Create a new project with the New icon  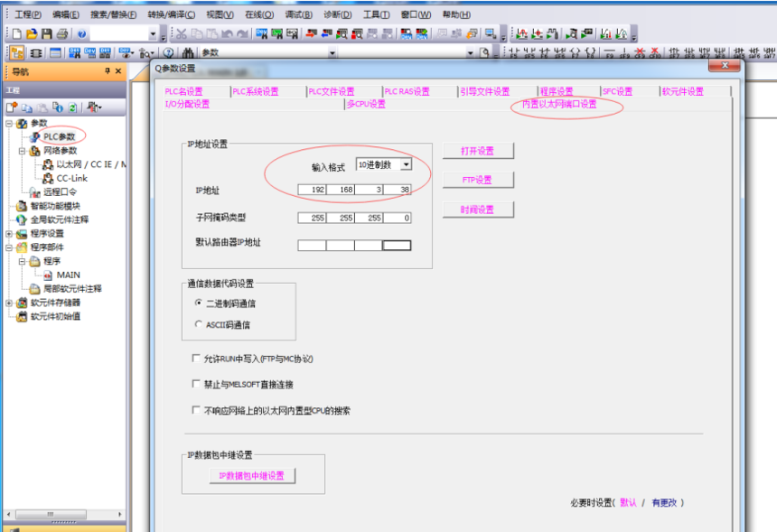pyautogui.click(x=17, y=33)
